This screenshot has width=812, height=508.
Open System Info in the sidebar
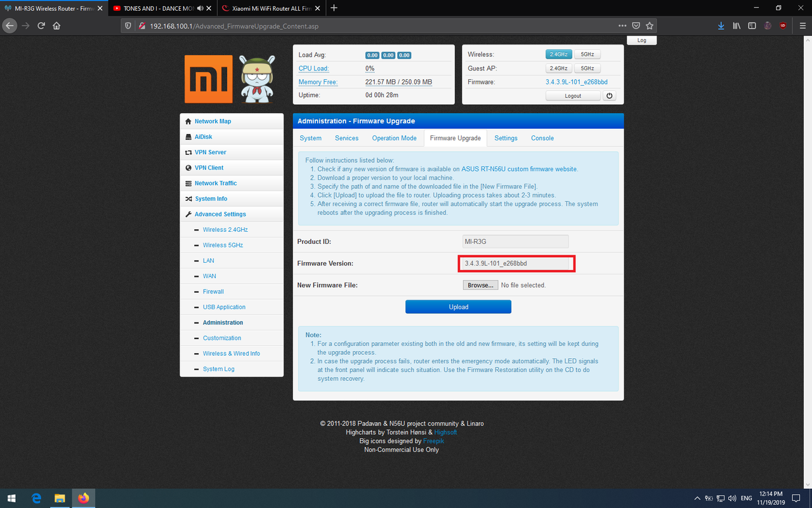pos(232,199)
